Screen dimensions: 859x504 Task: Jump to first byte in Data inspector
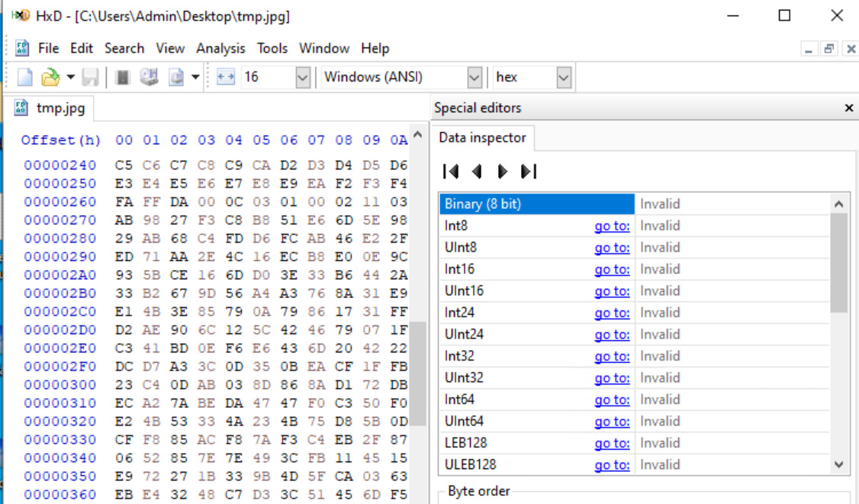point(450,172)
